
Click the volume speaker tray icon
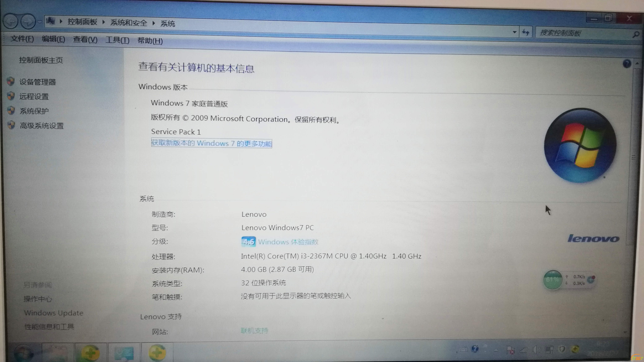[x=536, y=349]
